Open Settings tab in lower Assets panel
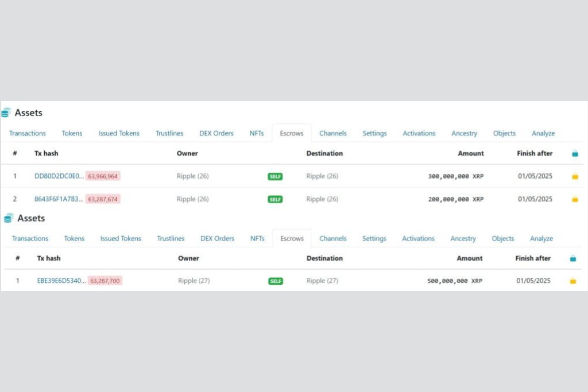This screenshot has width=588, height=392. [x=374, y=238]
